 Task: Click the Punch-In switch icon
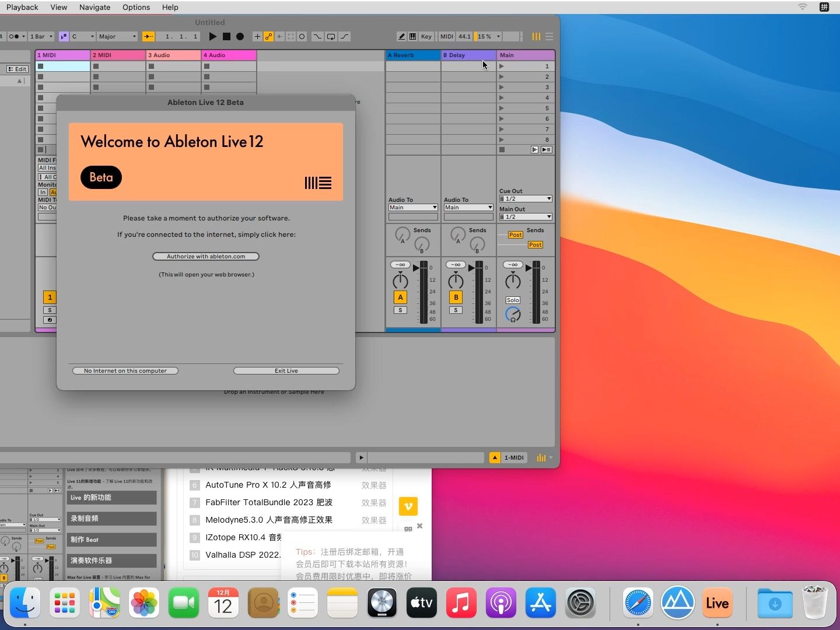[317, 36]
